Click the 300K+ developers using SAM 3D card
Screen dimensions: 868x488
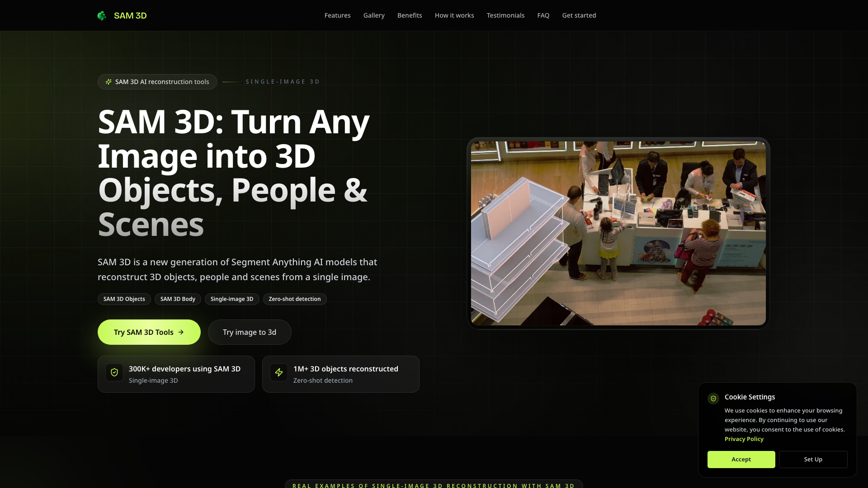tap(176, 374)
